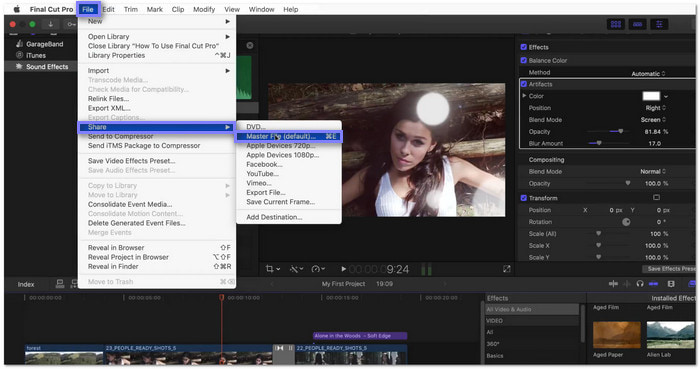
Task: Open the retime speedometer popup
Action: click(x=318, y=269)
